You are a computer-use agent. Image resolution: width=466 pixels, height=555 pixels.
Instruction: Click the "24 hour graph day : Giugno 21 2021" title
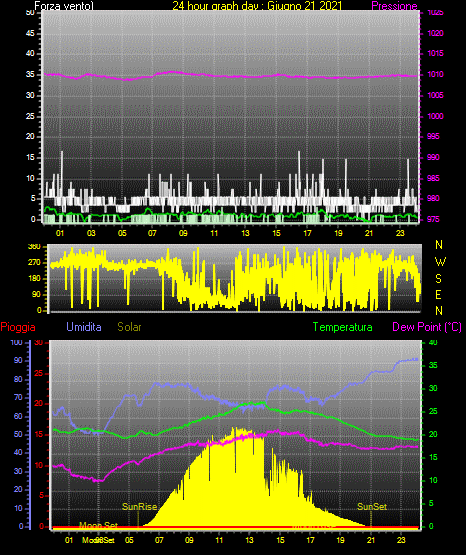[257, 6]
